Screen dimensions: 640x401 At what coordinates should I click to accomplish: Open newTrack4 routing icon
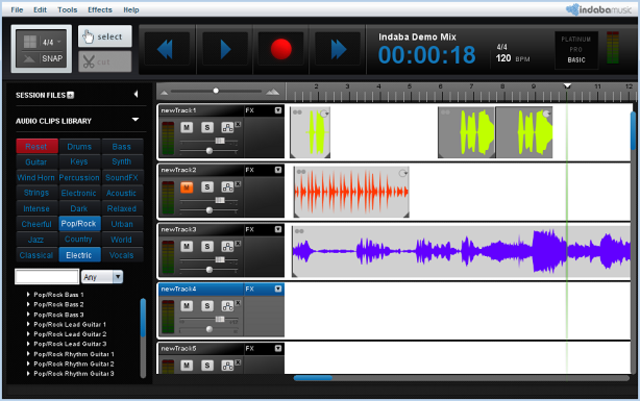coord(227,305)
